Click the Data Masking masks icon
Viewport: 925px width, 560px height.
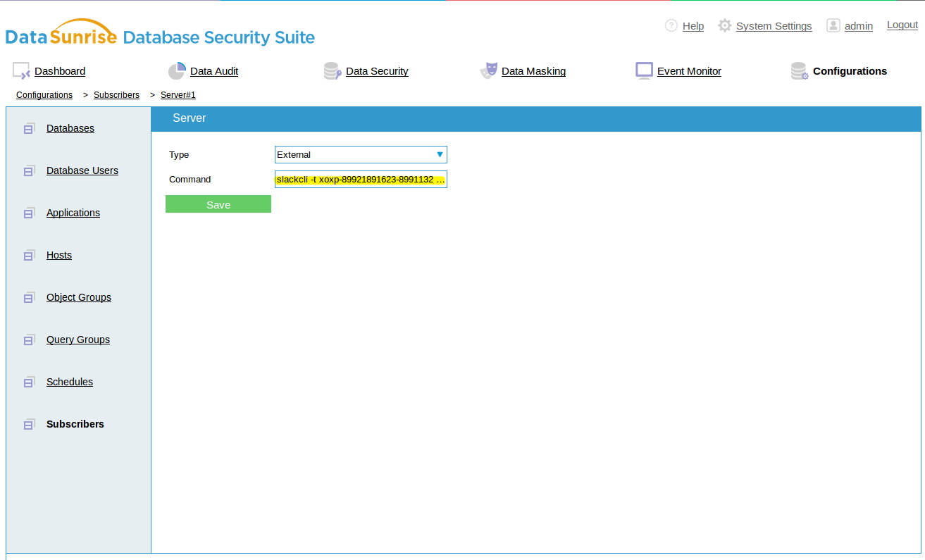pos(489,70)
